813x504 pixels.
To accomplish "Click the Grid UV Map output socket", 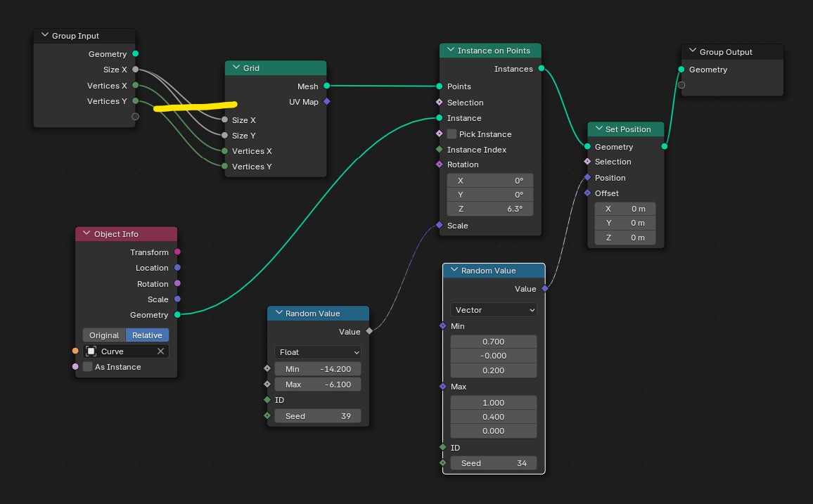I will click(326, 102).
